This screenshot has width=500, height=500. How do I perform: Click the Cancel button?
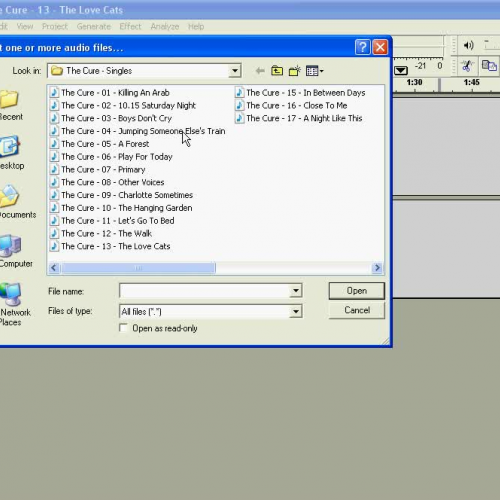[x=357, y=310]
